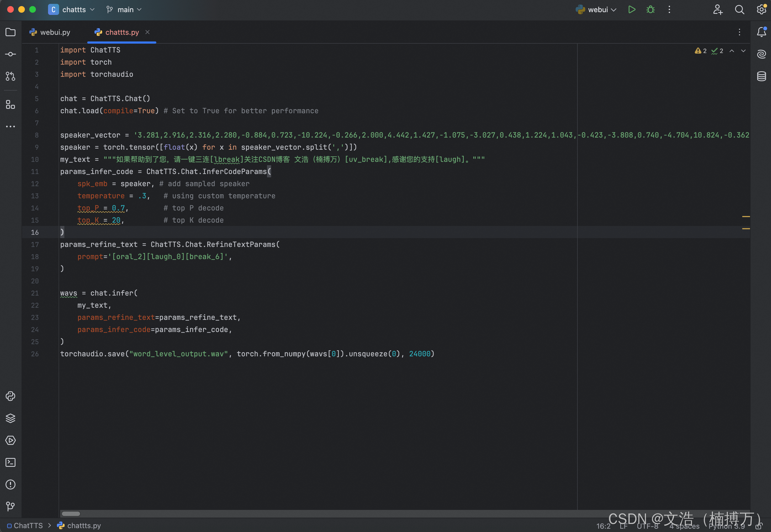Go to previous highlighted error arrow
The height and width of the screenshot is (532, 771).
[732, 51]
